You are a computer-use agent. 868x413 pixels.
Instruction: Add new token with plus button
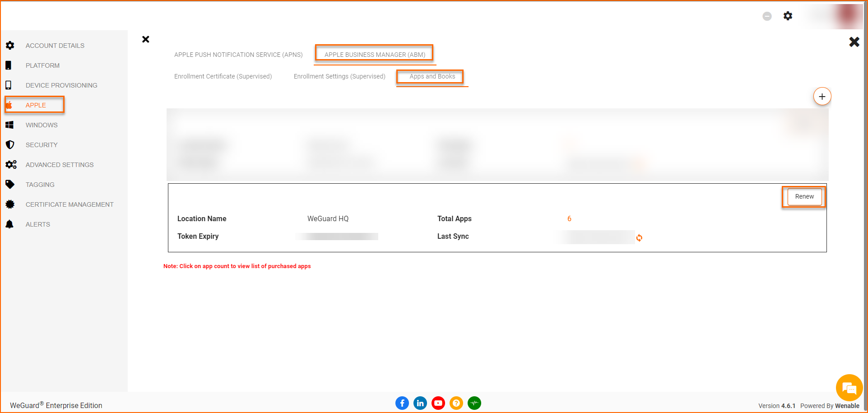pyautogui.click(x=822, y=96)
